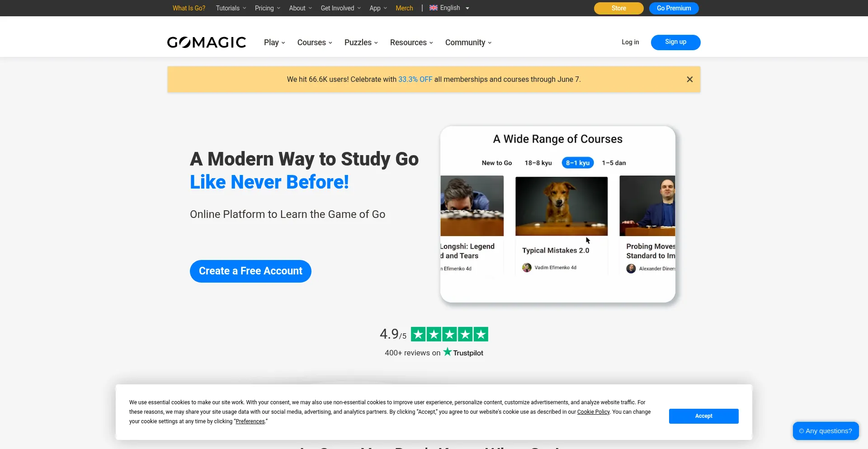The image size is (868, 449).
Task: Click the GOMAGIC logo
Action: point(207,43)
